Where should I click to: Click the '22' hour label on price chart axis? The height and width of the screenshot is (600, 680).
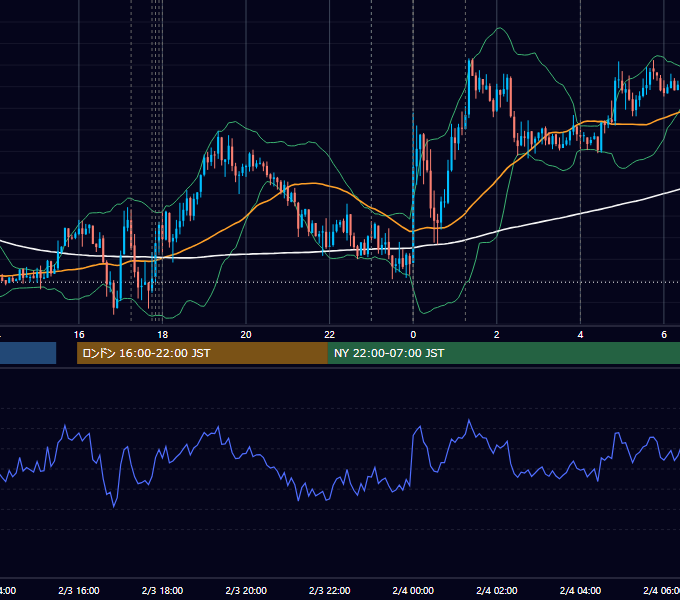point(330,335)
